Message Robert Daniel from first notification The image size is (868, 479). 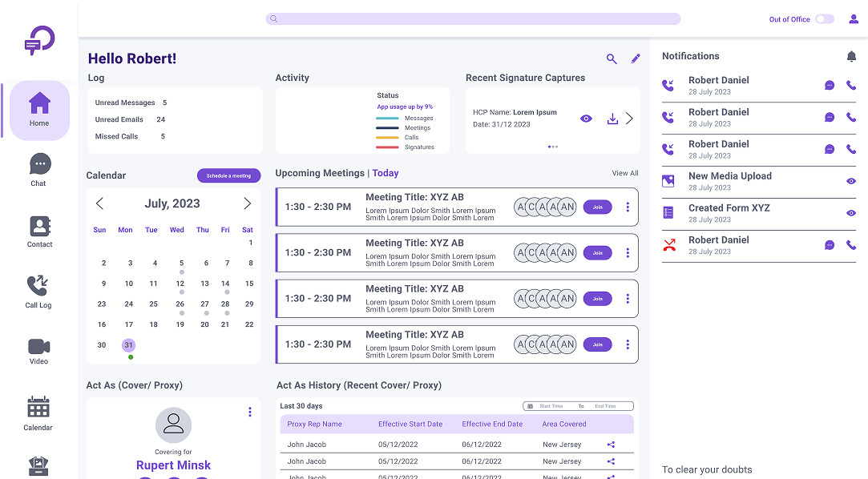tap(830, 86)
